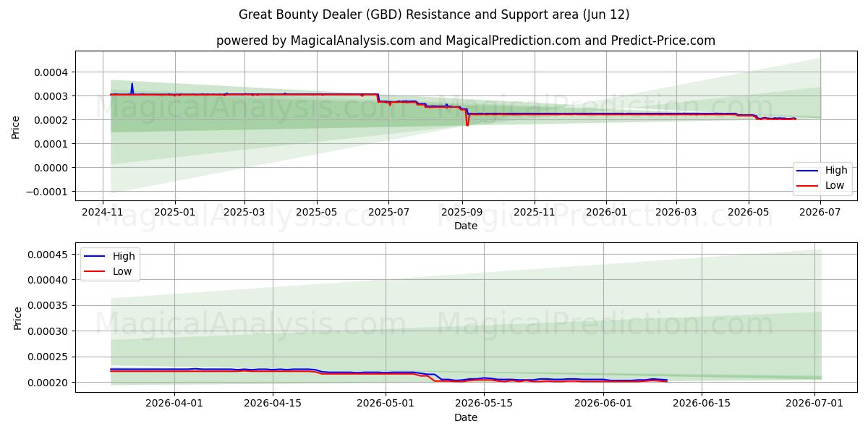Viewport: 868px width, 434px height.
Task: Click the top chart y-axis value '0.0004'
Action: [51, 72]
